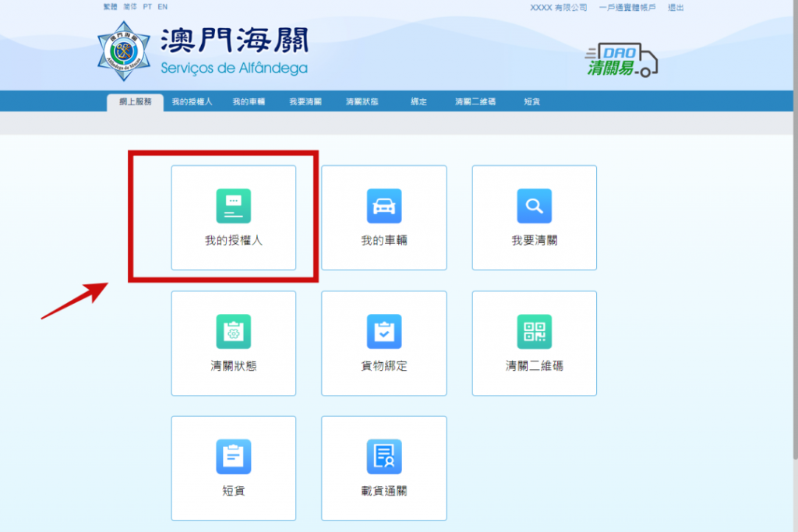The width and height of the screenshot is (798, 532).
Task: Switch language to 繁體
Action: [109, 7]
